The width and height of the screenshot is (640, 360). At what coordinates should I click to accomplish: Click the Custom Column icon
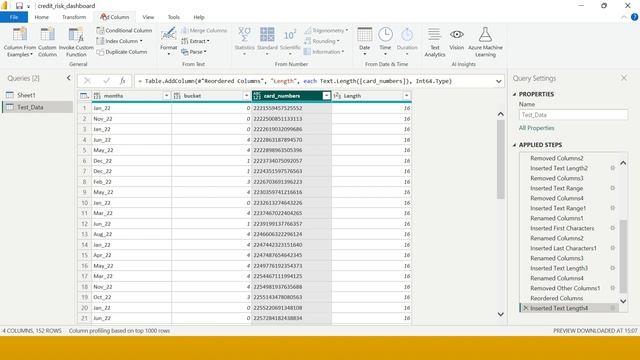tap(47, 35)
